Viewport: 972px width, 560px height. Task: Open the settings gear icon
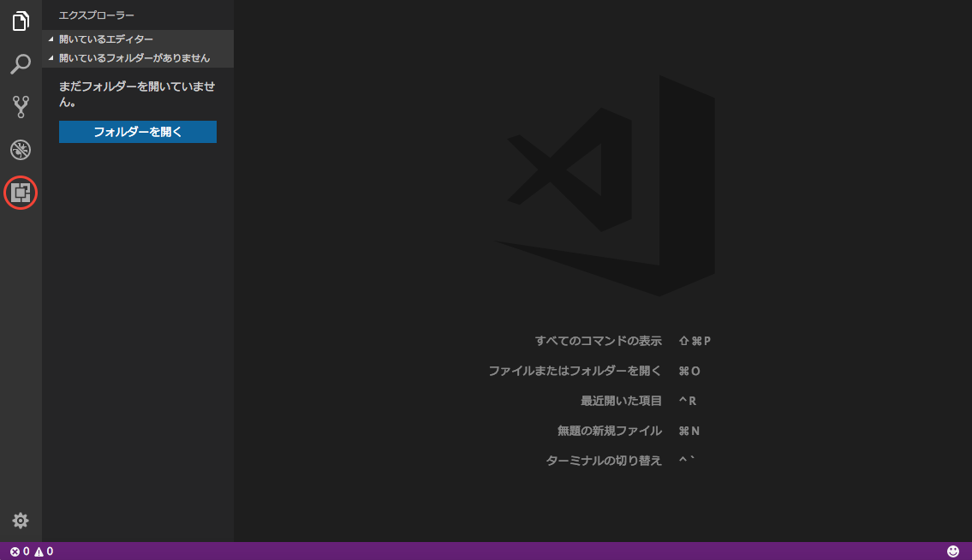(20, 521)
